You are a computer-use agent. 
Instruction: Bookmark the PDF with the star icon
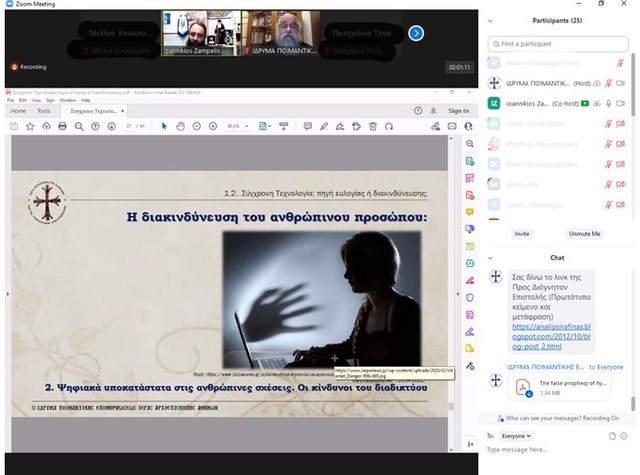(30, 126)
